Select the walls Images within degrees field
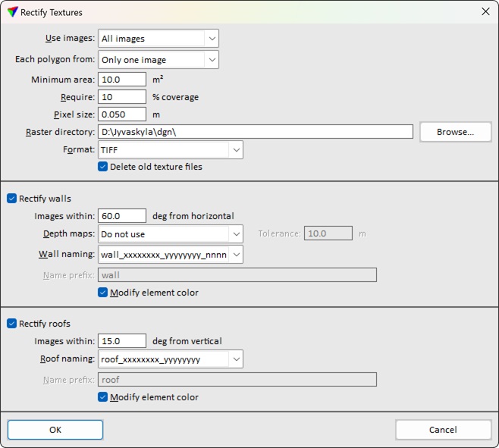The height and width of the screenshot is (448, 499). click(121, 216)
